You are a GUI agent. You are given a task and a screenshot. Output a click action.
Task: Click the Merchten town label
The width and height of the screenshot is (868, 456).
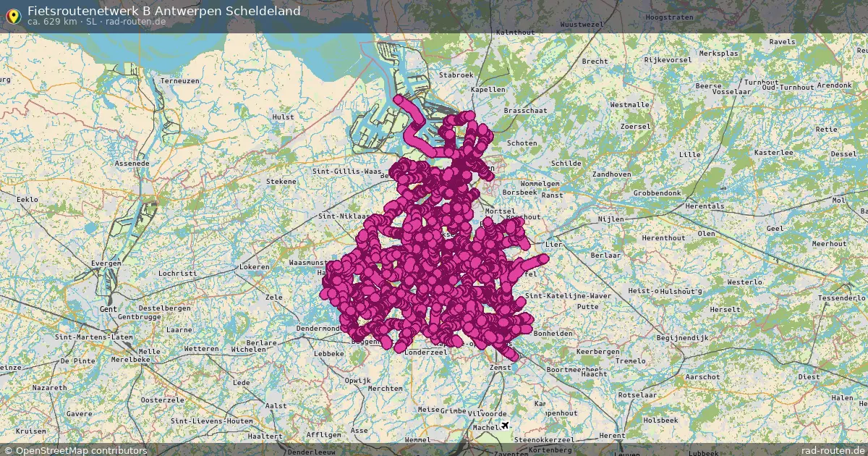point(385,389)
